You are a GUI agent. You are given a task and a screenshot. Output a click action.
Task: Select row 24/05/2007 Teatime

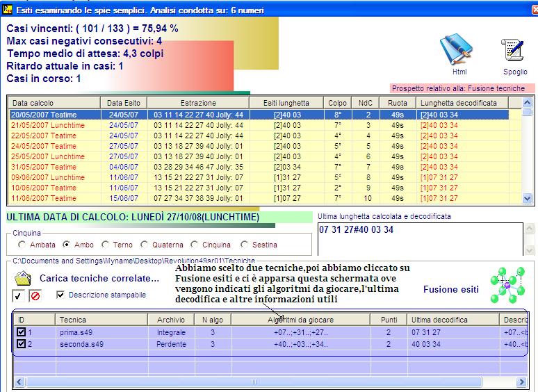click(259, 146)
